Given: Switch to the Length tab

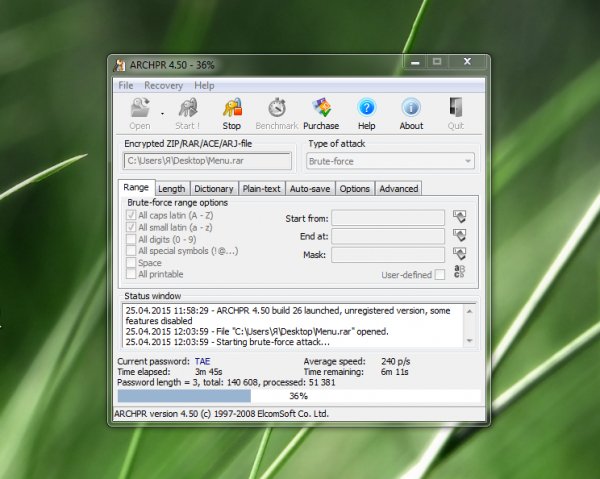Looking at the screenshot, I should [x=172, y=189].
